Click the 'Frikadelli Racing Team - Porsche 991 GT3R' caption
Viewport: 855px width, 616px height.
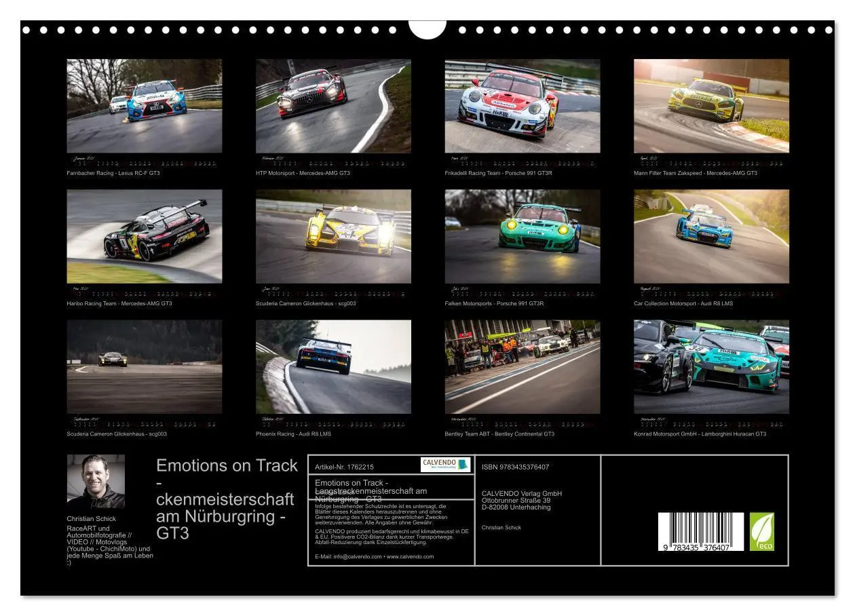click(498, 173)
